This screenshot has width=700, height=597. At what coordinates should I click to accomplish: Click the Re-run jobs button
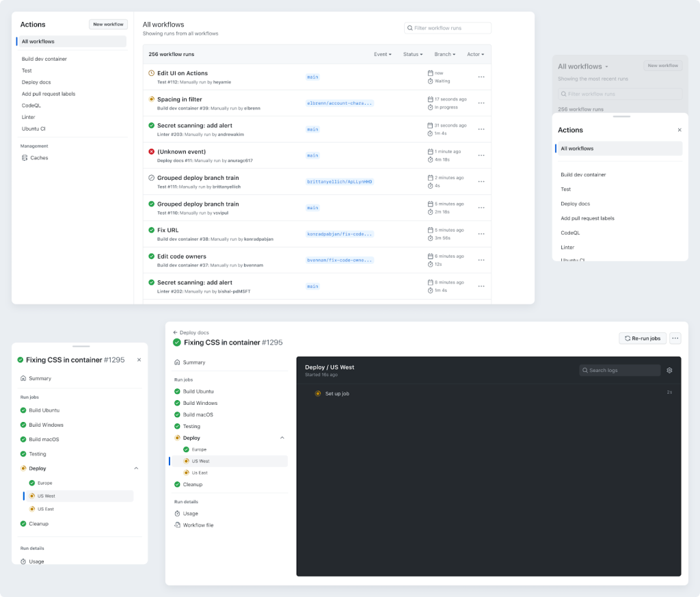[x=642, y=338]
